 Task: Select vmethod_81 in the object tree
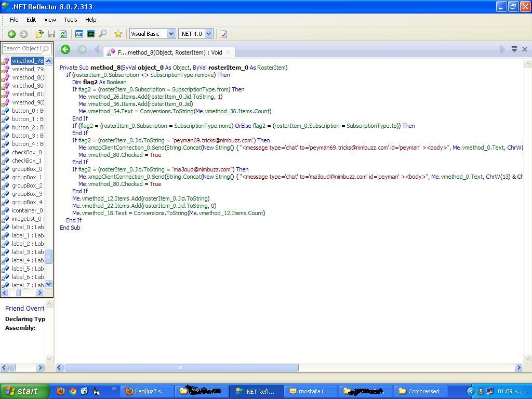tap(28, 94)
